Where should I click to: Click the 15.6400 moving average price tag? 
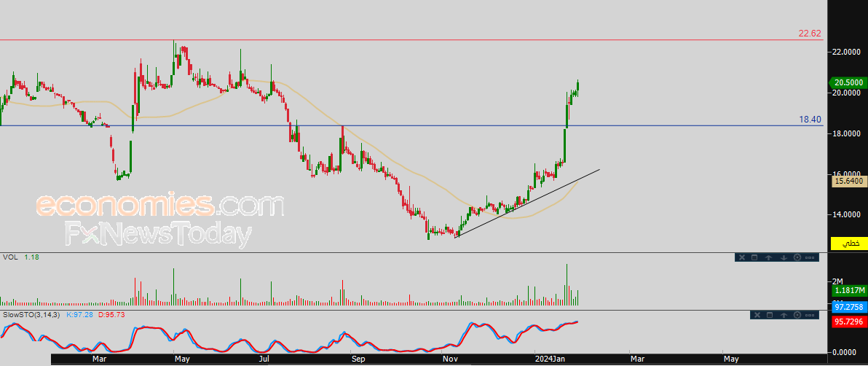849,181
